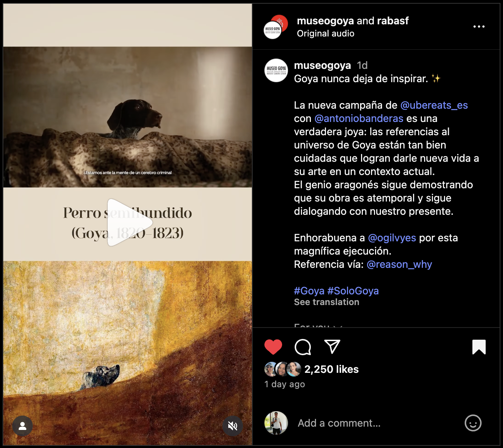Open comments via the speech bubble icon
The height and width of the screenshot is (448, 503).
click(303, 347)
